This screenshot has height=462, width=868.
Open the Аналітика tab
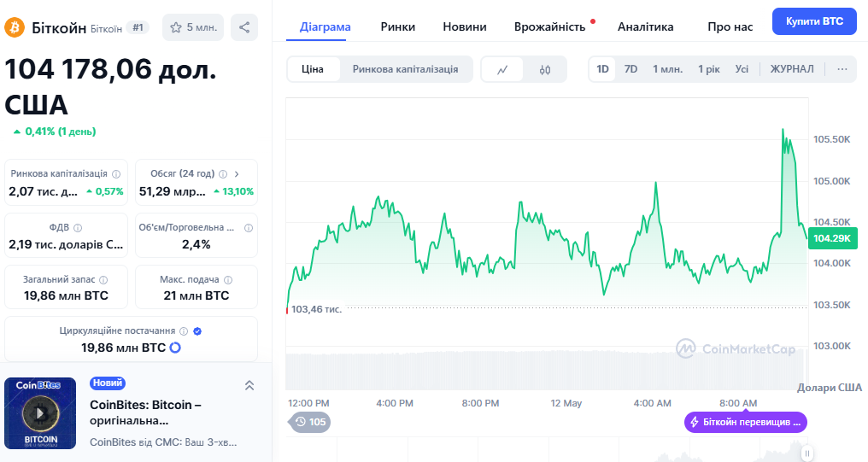(646, 26)
